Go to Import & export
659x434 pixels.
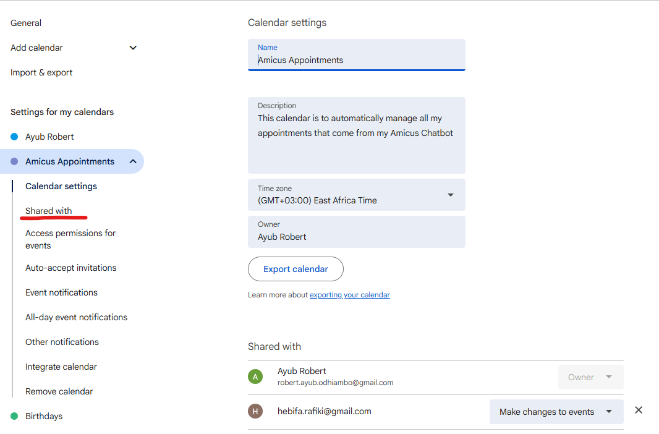point(41,72)
